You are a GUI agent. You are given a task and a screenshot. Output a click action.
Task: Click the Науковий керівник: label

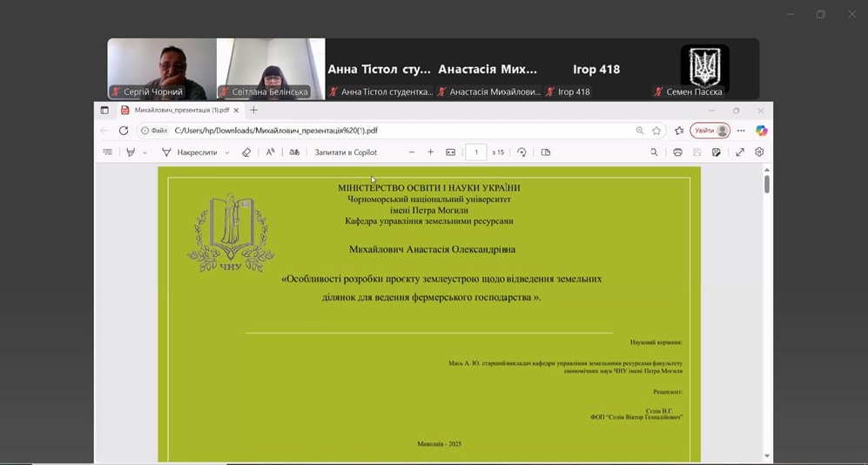pos(656,343)
